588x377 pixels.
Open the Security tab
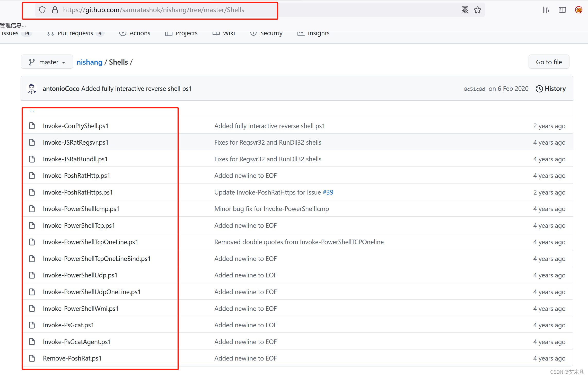tap(267, 33)
